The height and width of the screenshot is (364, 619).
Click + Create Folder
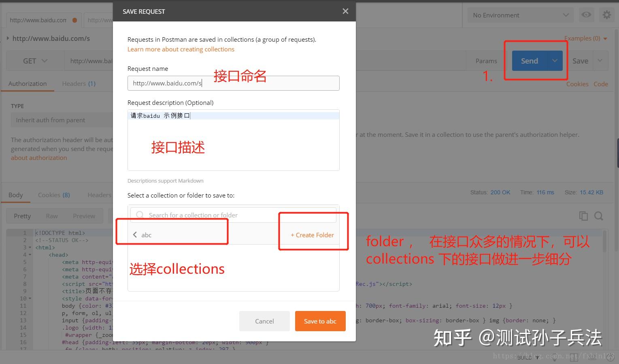[312, 235]
